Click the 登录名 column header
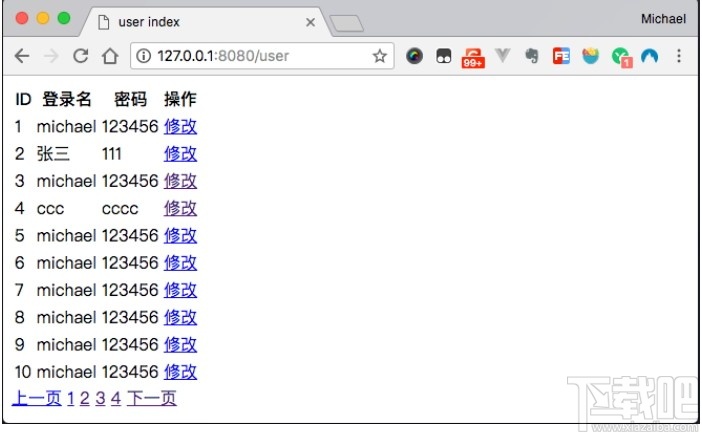 coord(67,99)
